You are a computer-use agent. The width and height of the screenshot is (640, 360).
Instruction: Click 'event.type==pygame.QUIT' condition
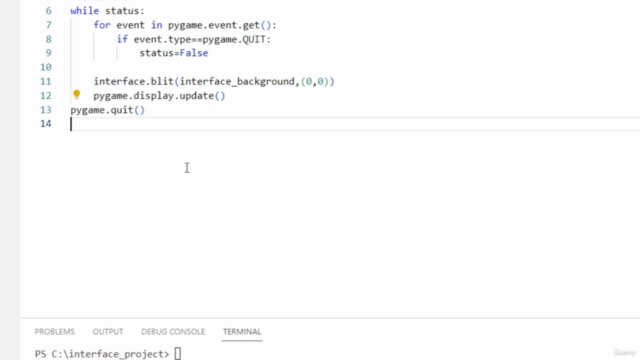pos(200,40)
